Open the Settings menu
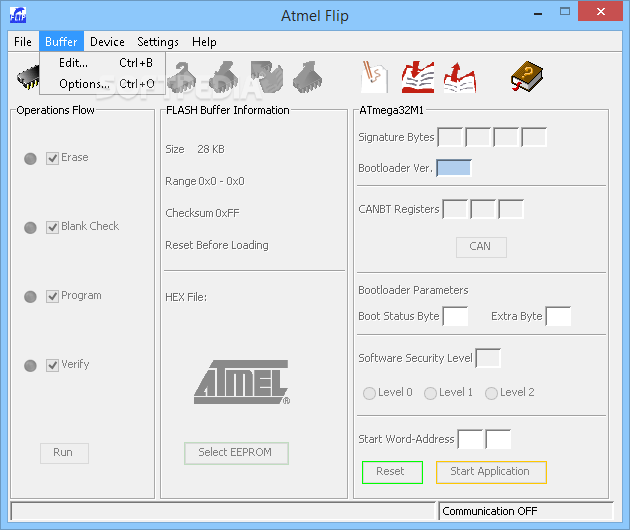 [158, 41]
